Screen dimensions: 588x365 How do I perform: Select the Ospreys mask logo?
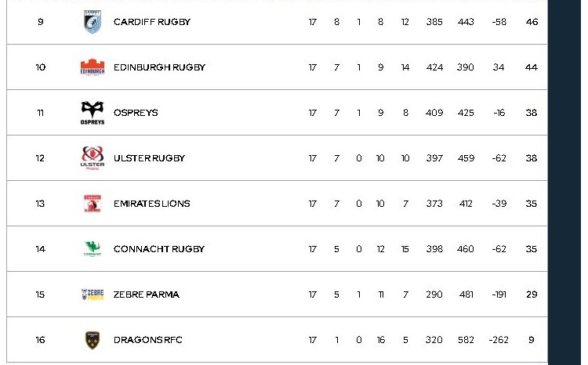(93, 113)
